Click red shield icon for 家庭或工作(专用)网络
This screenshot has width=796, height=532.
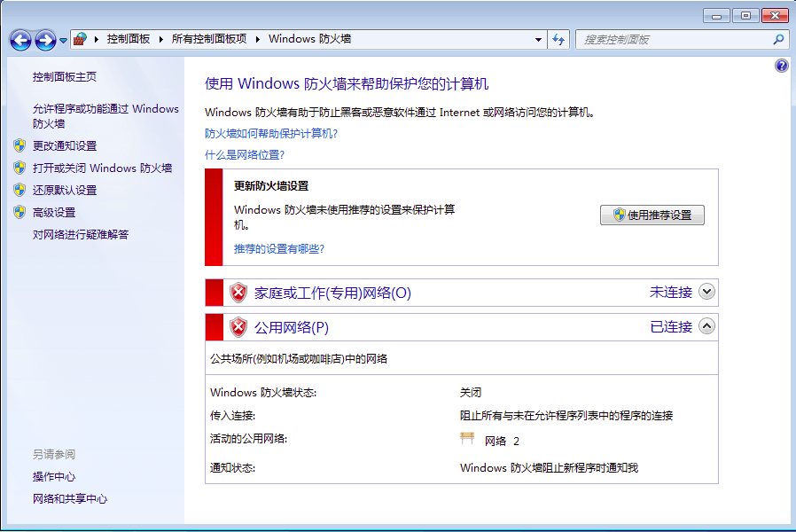[x=238, y=293]
